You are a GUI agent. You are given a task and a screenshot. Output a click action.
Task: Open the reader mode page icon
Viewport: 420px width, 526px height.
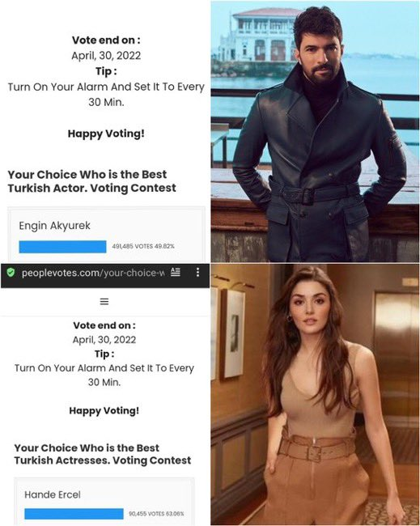pos(176,272)
